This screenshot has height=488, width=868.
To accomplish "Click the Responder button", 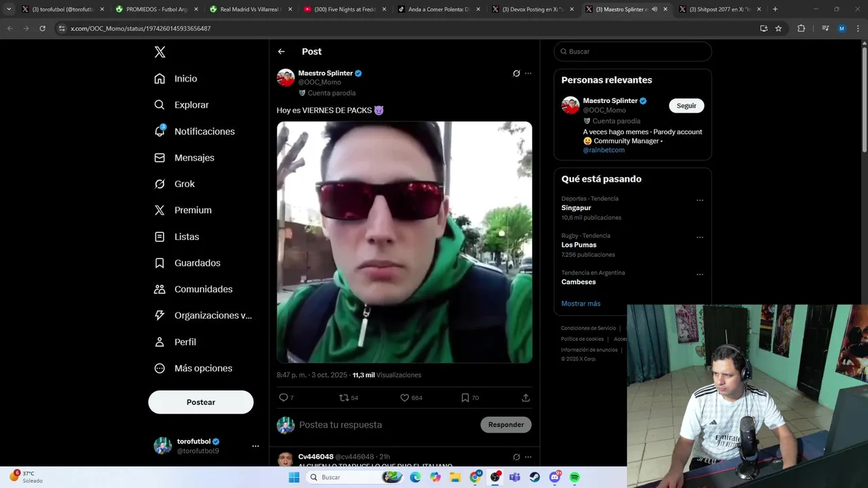I will click(x=506, y=425).
